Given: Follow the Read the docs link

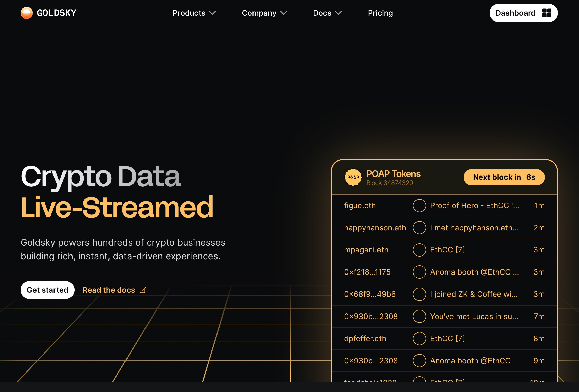Looking at the screenshot, I should 109,290.
